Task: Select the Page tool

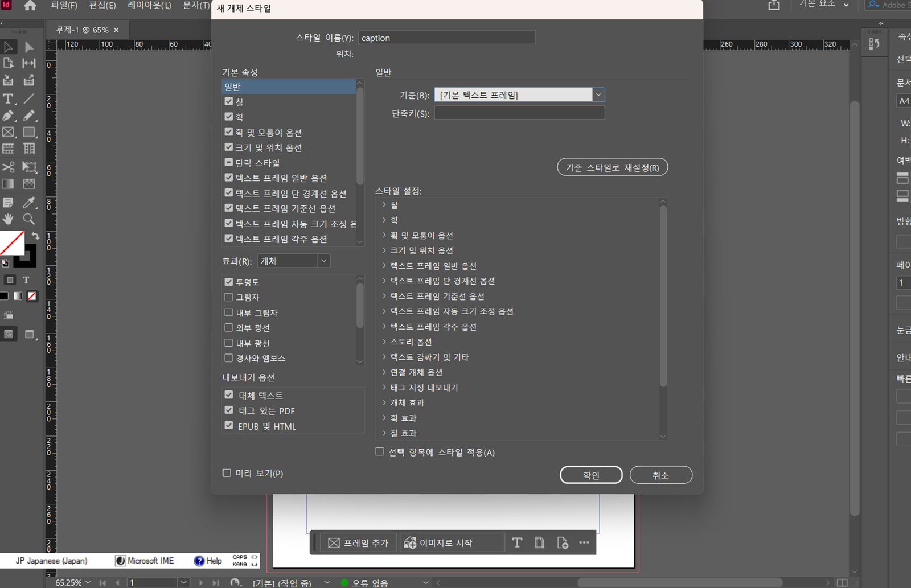Action: coord(9,63)
